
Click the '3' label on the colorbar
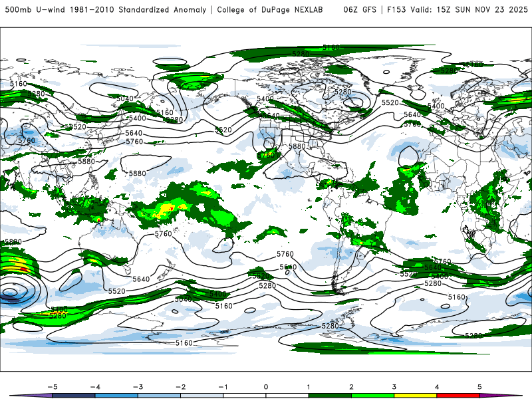(394, 387)
